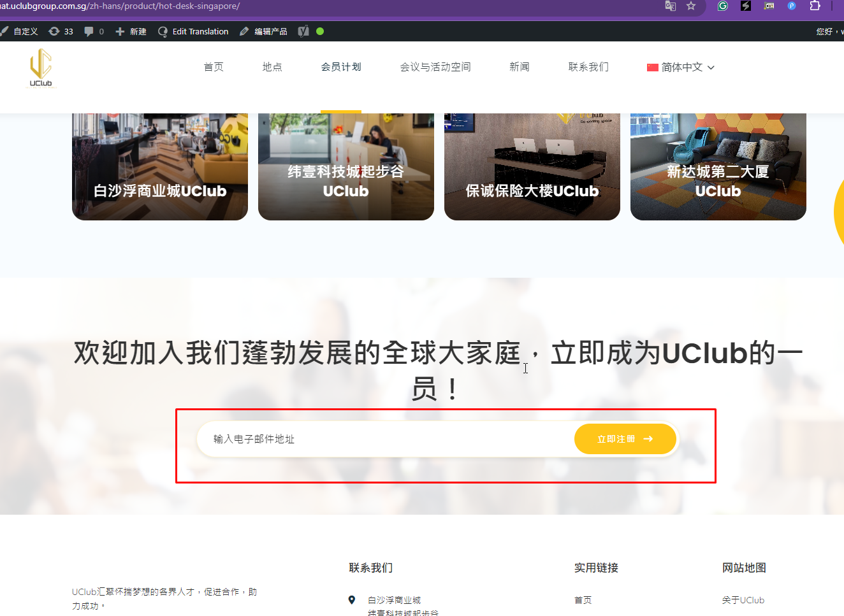This screenshot has width=844, height=616.
Task: Open 新闻 in the navigation menu
Action: 520,67
